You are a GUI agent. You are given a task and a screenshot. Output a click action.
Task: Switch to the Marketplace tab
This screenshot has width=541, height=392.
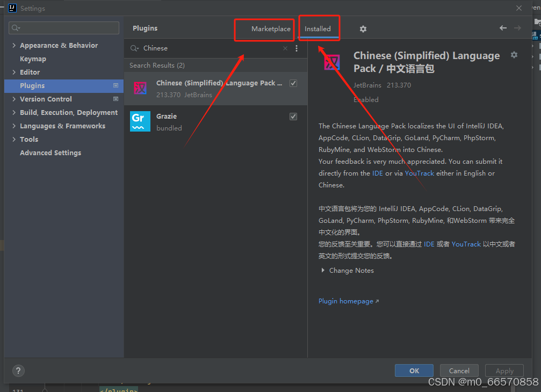[x=271, y=29]
